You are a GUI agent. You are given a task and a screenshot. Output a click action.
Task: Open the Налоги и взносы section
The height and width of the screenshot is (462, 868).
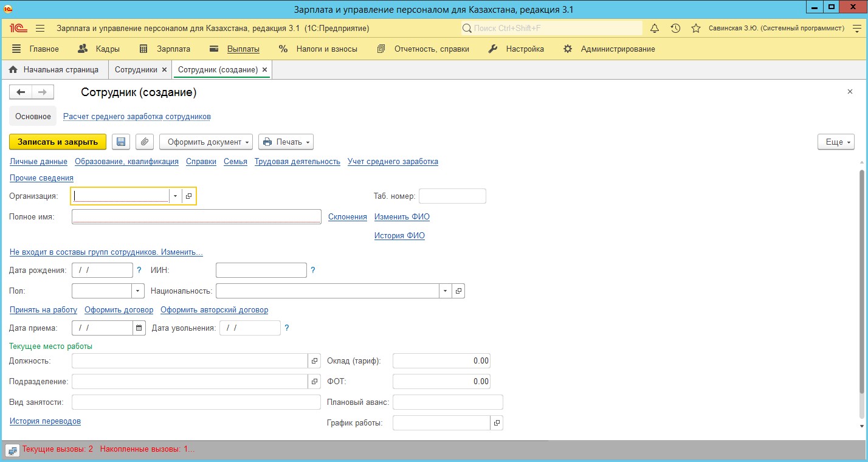(318, 49)
